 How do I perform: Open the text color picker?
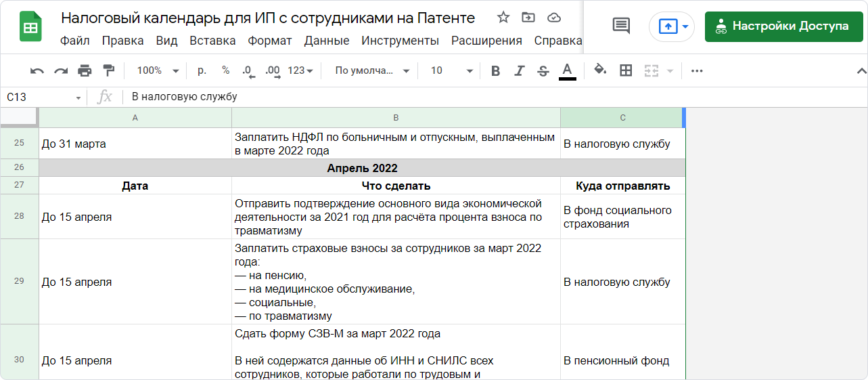[x=567, y=70]
